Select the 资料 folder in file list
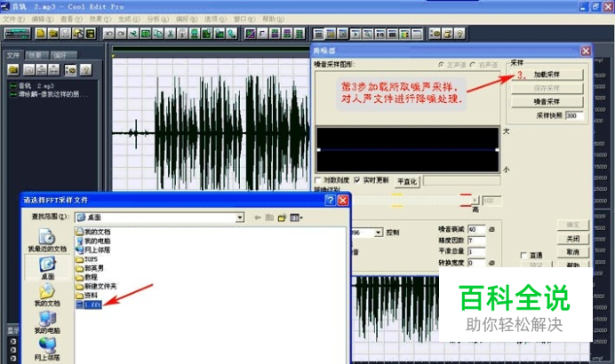615x364 pixels. pyautogui.click(x=87, y=296)
